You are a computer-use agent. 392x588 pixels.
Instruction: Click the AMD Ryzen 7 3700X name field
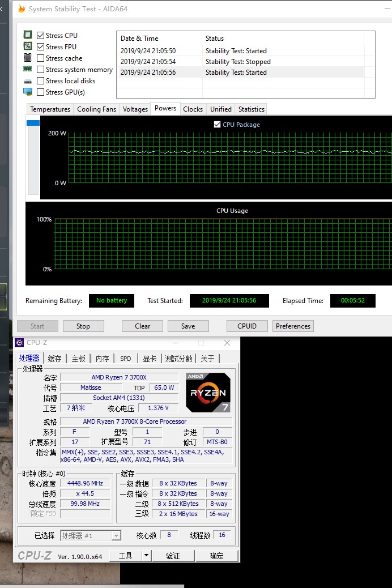(x=120, y=377)
